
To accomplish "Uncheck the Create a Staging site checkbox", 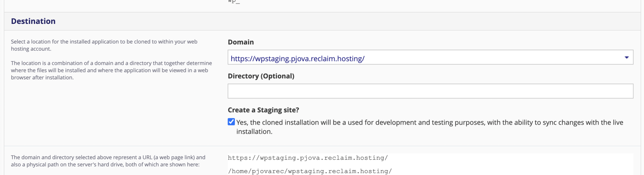I will tap(231, 122).
